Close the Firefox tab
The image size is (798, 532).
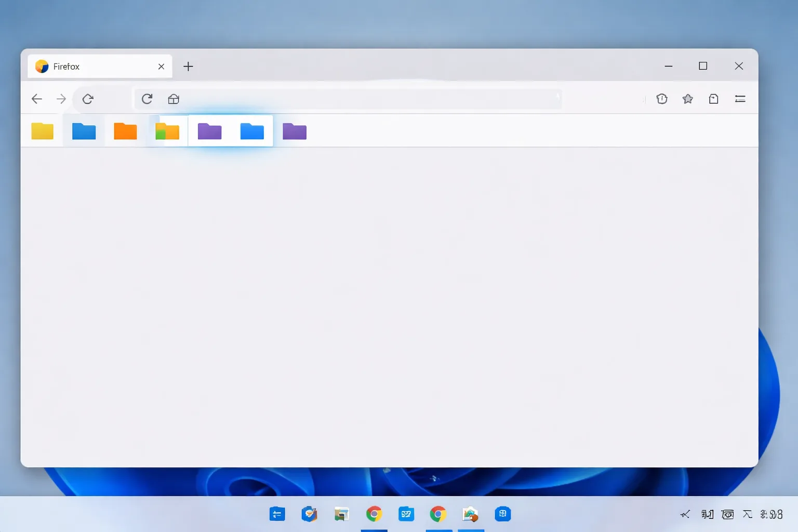(161, 66)
